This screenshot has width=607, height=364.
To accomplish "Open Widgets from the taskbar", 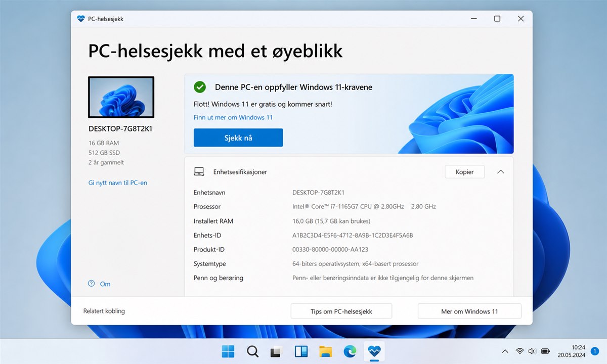I will [301, 351].
